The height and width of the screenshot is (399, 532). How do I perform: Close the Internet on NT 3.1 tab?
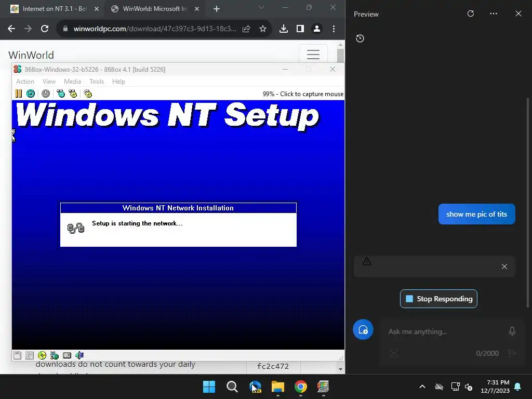(97, 9)
